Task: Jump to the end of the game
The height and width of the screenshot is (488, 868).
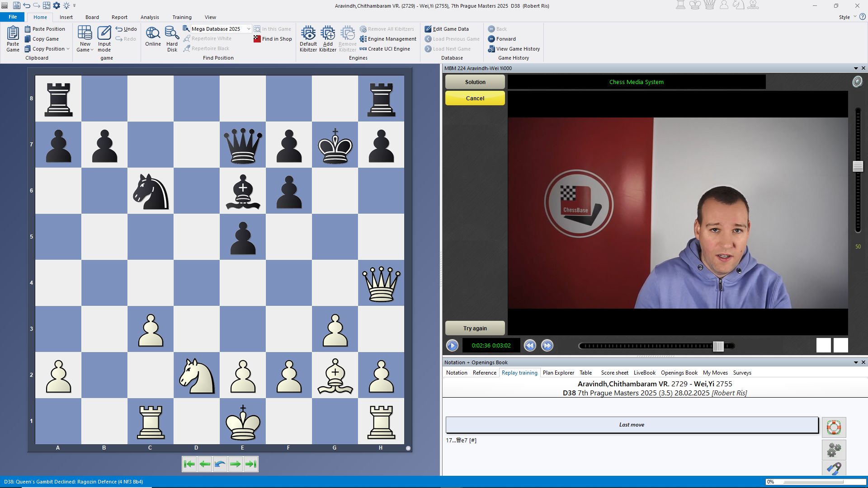Action: pos(251,464)
